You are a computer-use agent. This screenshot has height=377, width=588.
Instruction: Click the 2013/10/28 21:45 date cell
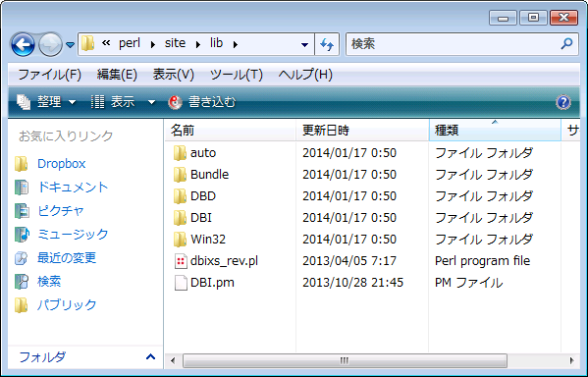coord(352,283)
